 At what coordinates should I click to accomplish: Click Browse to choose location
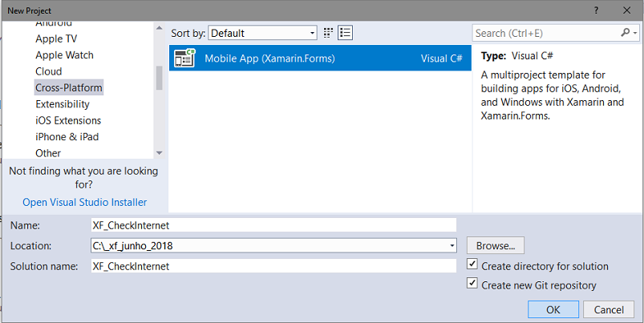click(x=496, y=245)
